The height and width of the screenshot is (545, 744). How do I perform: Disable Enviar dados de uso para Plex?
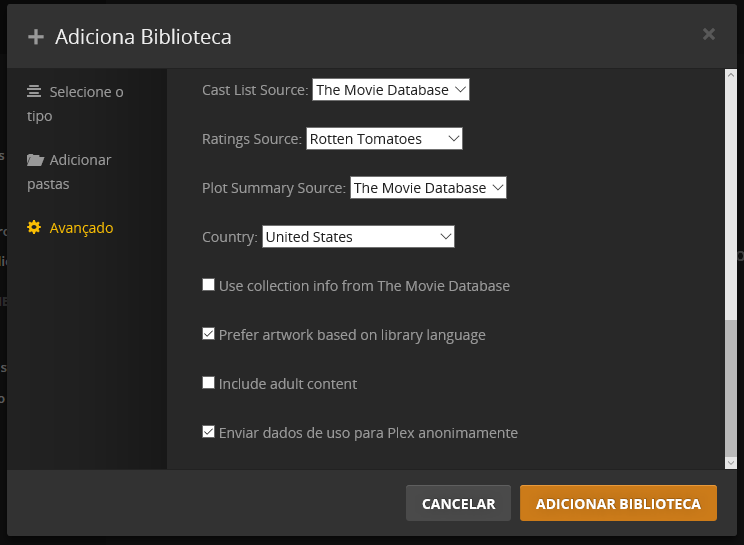pyautogui.click(x=209, y=432)
